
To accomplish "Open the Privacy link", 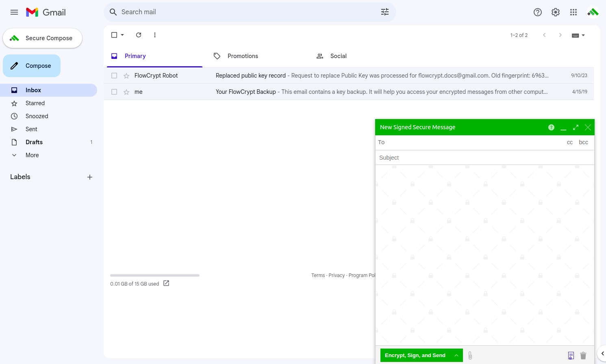I will [x=337, y=275].
